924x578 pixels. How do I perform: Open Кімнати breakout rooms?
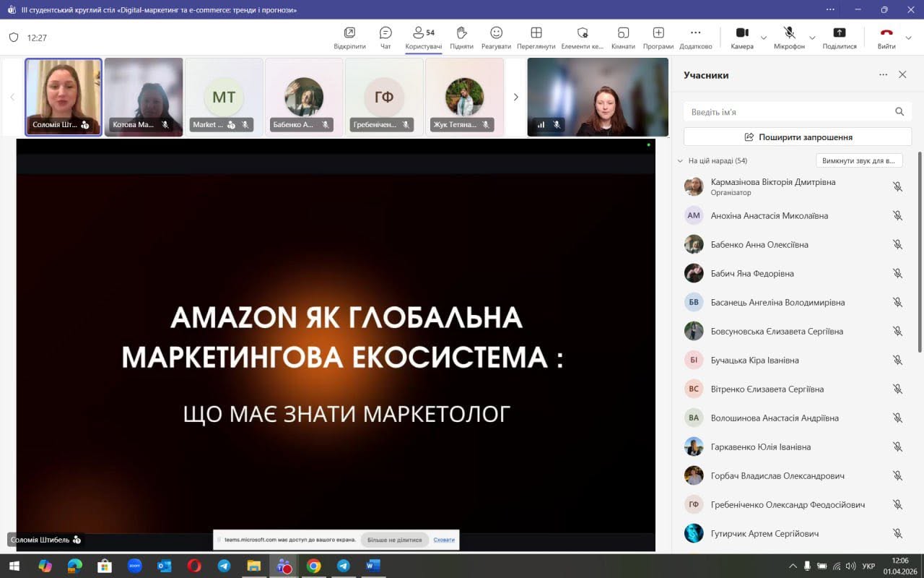click(x=623, y=38)
